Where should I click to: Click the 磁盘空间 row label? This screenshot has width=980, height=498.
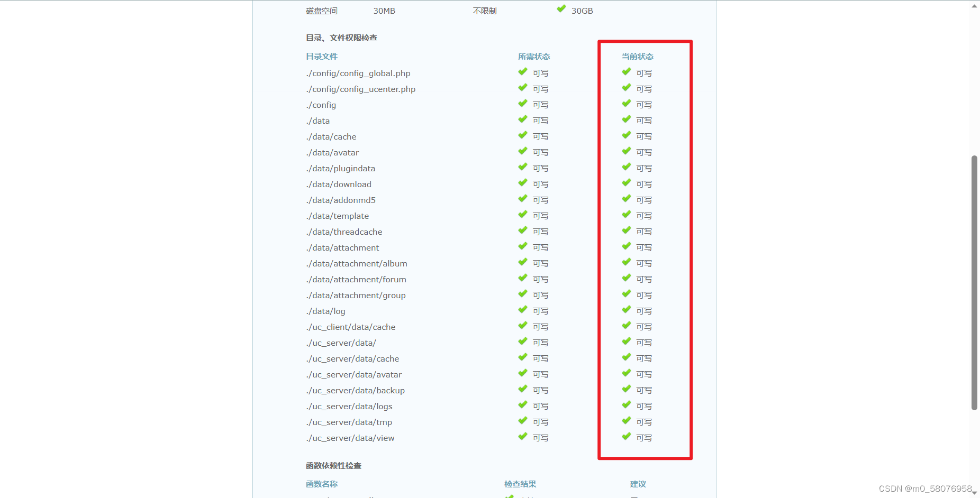322,11
